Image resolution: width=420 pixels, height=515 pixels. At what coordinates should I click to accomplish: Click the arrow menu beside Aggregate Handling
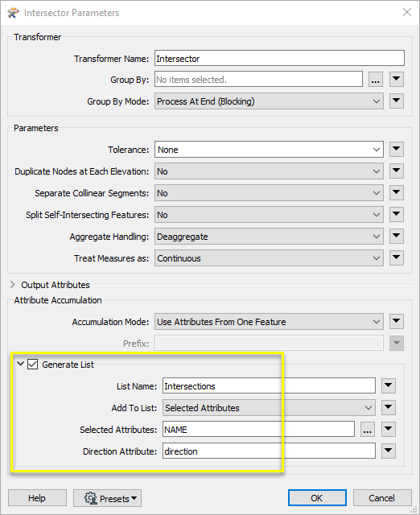point(397,237)
